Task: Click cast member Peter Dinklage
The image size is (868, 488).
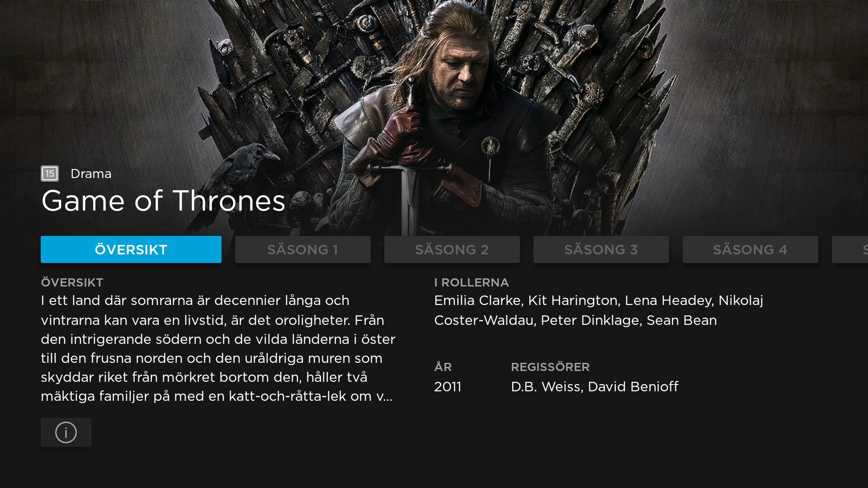Action: coord(590,320)
